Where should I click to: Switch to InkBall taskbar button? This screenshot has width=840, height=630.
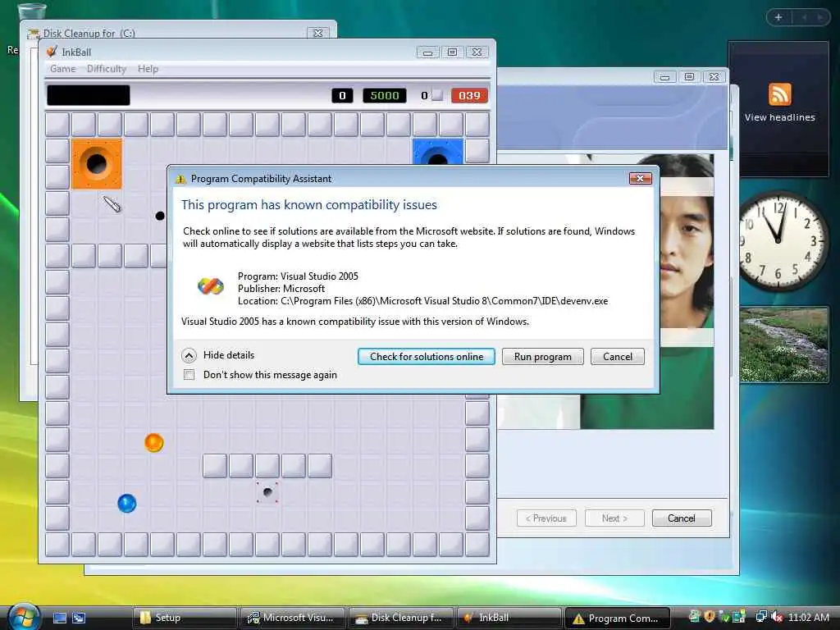click(509, 618)
